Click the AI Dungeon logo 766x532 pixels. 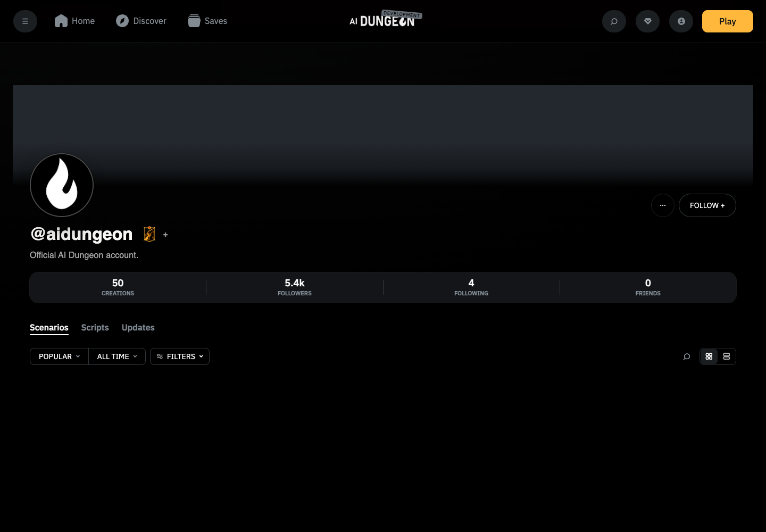click(x=385, y=19)
